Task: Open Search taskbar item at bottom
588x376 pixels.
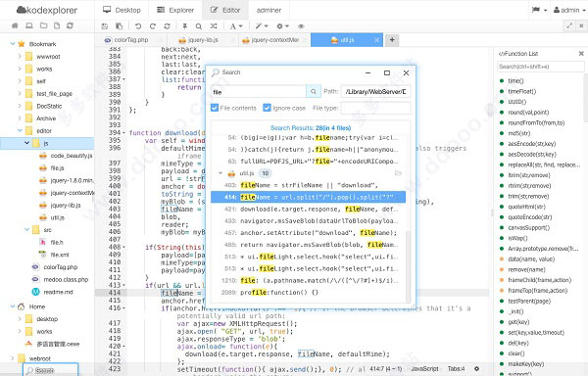Action: point(50,370)
